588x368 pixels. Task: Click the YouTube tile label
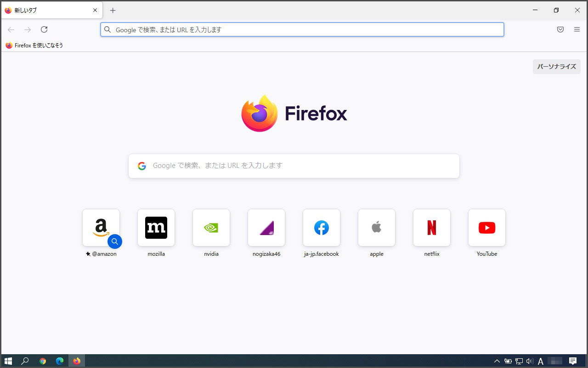487,254
